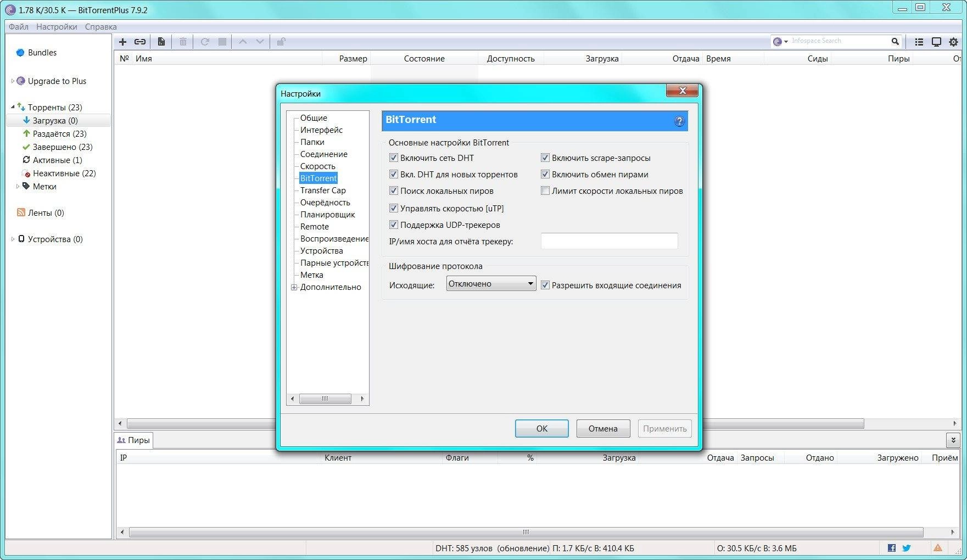967x560 pixels.
Task: Toggle Поддержка UDP-трекеров checkbox
Action: pyautogui.click(x=393, y=225)
